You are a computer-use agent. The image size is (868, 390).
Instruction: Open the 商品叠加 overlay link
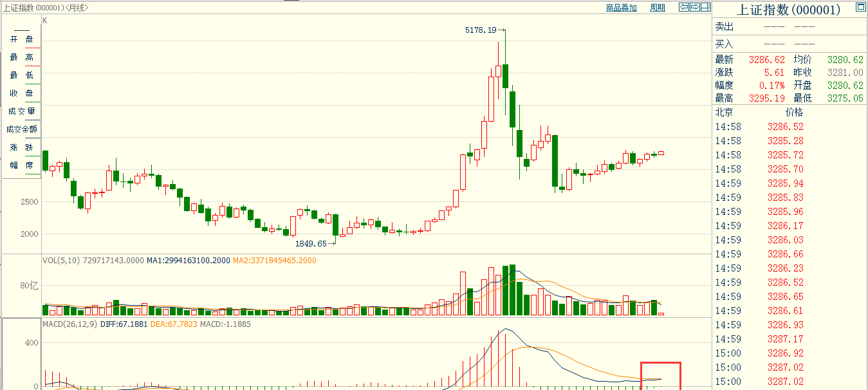coord(622,8)
